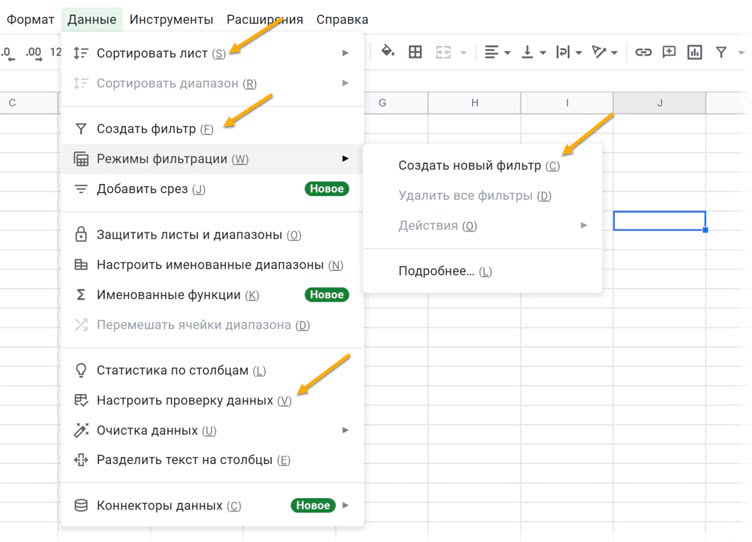Click the decrease decimal places icon
Viewport: 752px width, 542px height.
tap(9, 52)
